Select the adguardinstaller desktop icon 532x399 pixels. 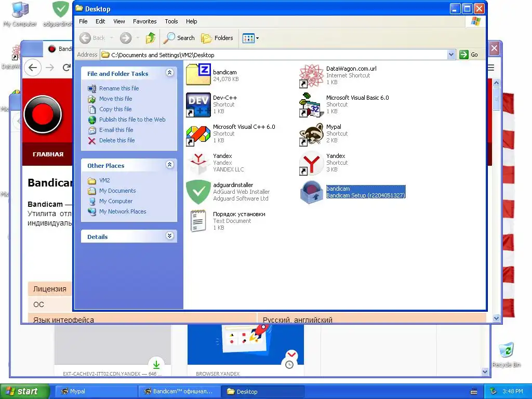coord(60,9)
